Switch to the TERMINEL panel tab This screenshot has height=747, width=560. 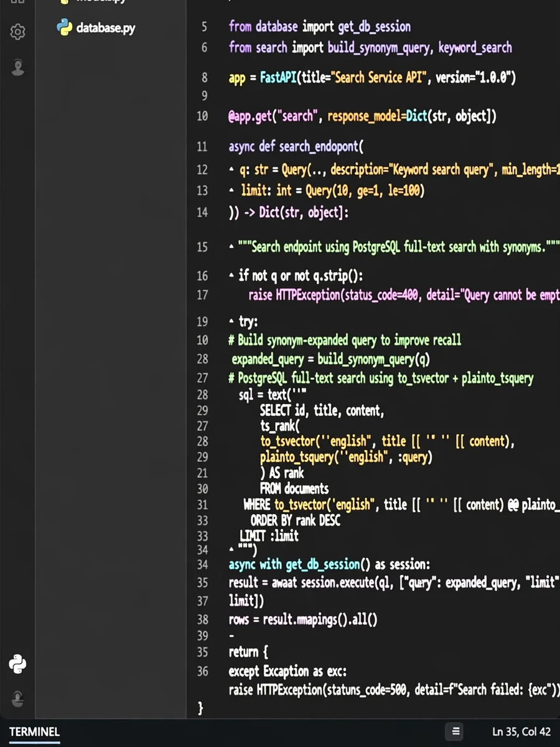[x=34, y=731]
